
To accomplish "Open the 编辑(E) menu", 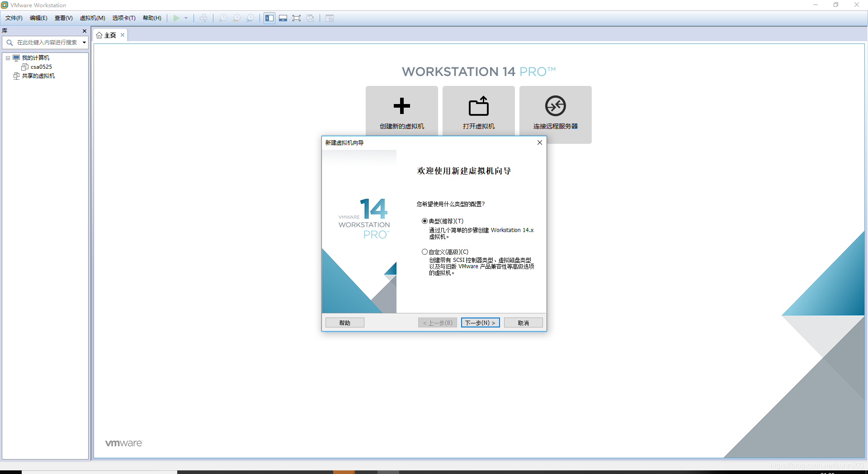I will [x=38, y=18].
